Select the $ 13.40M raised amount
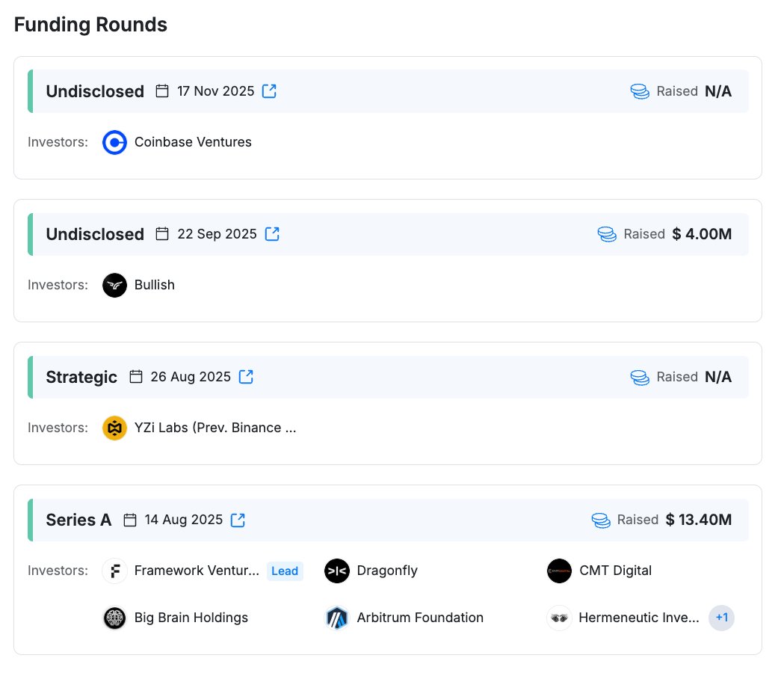This screenshot has height=673, width=784. [699, 520]
